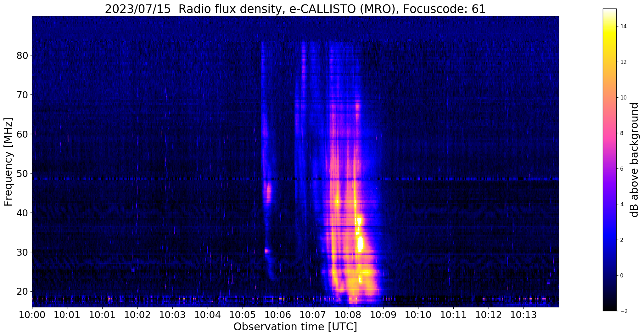This screenshot has width=644, height=336.
Task: Click the colorbar tick labeled 12
Action: point(623,62)
